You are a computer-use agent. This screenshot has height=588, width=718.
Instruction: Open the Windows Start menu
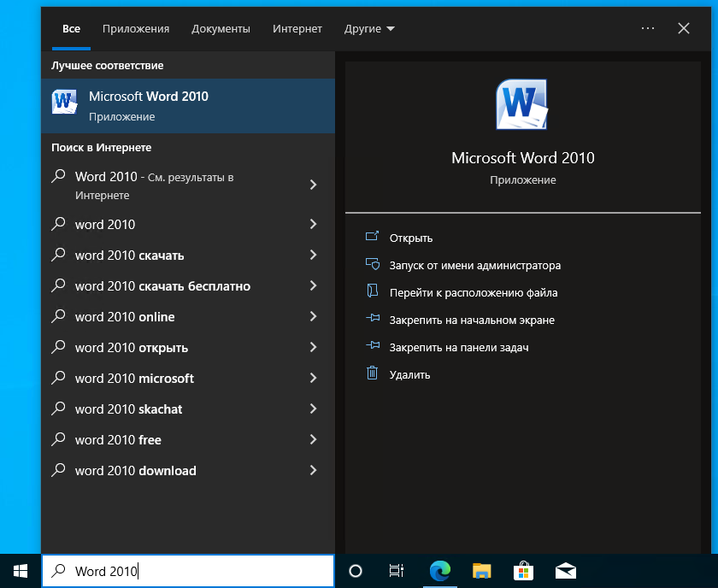pos(21,571)
